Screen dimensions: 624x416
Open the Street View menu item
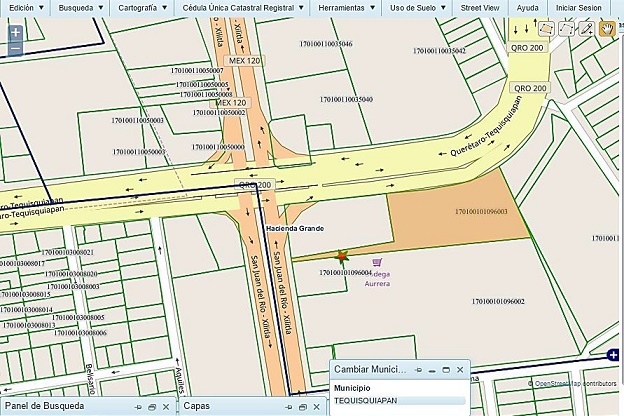tap(480, 7)
